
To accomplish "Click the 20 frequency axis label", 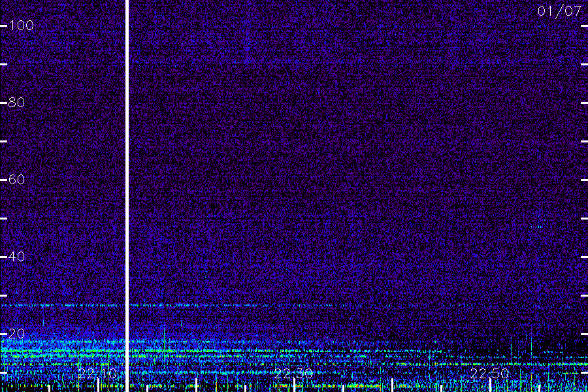I will tap(16, 333).
